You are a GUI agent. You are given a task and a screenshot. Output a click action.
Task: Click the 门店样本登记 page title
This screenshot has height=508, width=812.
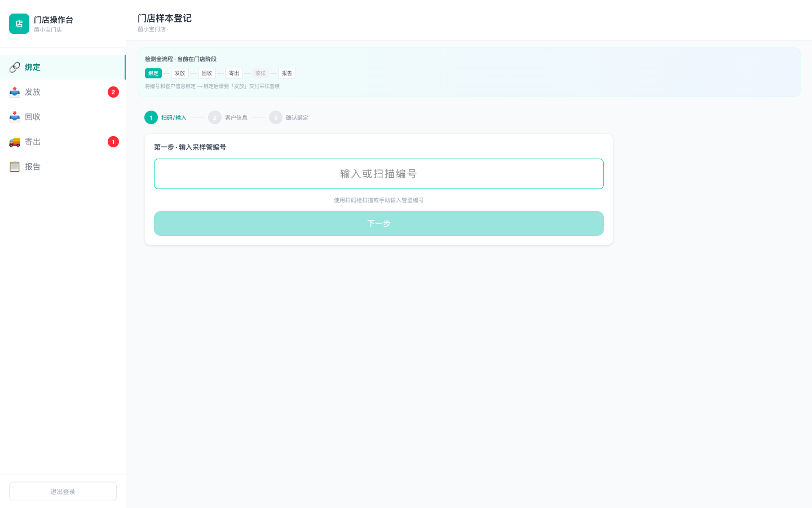(165, 18)
